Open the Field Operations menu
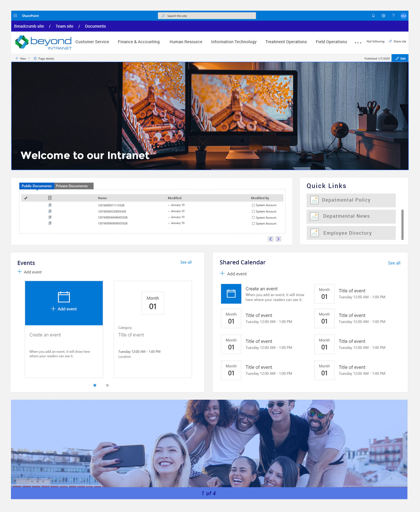The width and height of the screenshot is (420, 512). click(x=331, y=42)
